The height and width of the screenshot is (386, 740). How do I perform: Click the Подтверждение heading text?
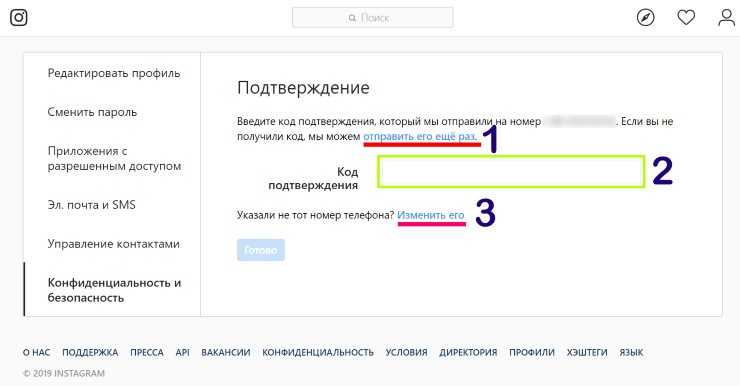point(303,88)
